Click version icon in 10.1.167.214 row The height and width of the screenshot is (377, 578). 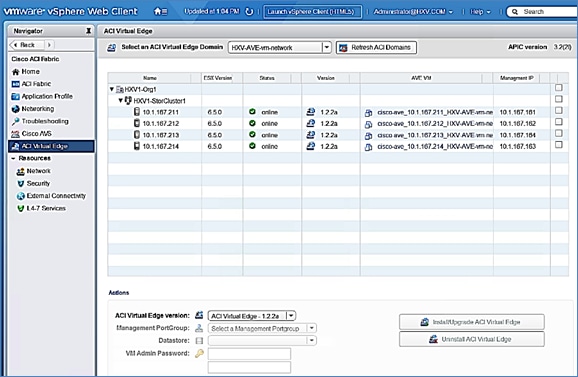point(311,146)
